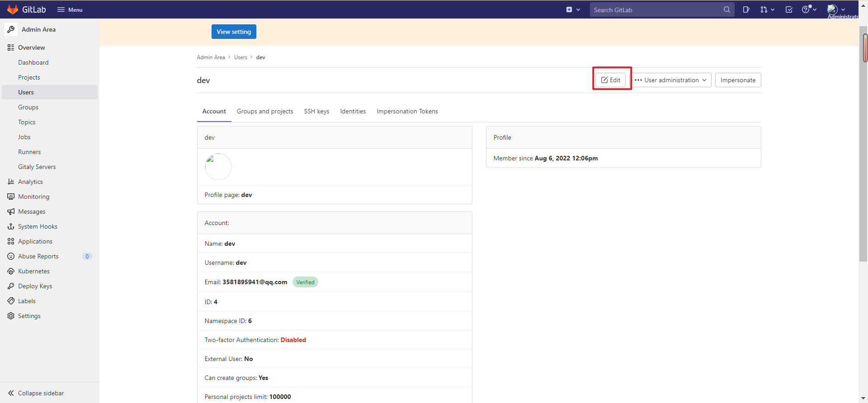Click the GitLab fox logo

pyautogui.click(x=13, y=9)
